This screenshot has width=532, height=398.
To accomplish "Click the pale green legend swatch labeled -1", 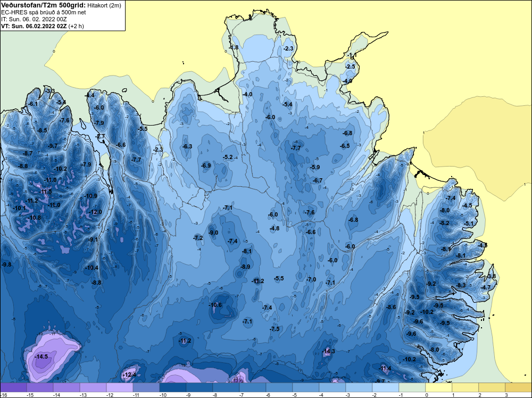I will (x=412, y=387).
